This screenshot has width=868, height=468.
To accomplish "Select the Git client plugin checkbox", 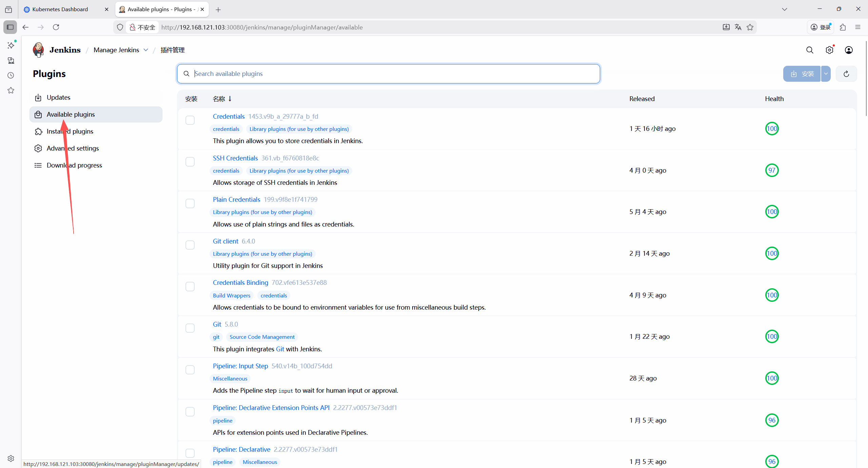I will coord(190,245).
